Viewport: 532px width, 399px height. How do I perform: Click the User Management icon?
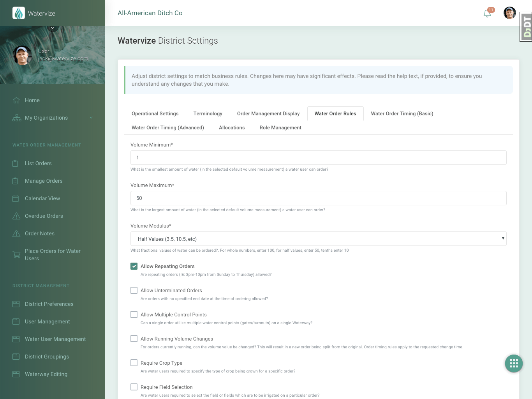click(x=16, y=321)
